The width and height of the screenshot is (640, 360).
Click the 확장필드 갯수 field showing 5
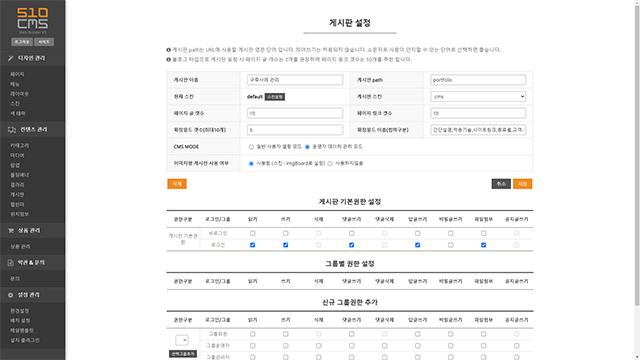295,130
